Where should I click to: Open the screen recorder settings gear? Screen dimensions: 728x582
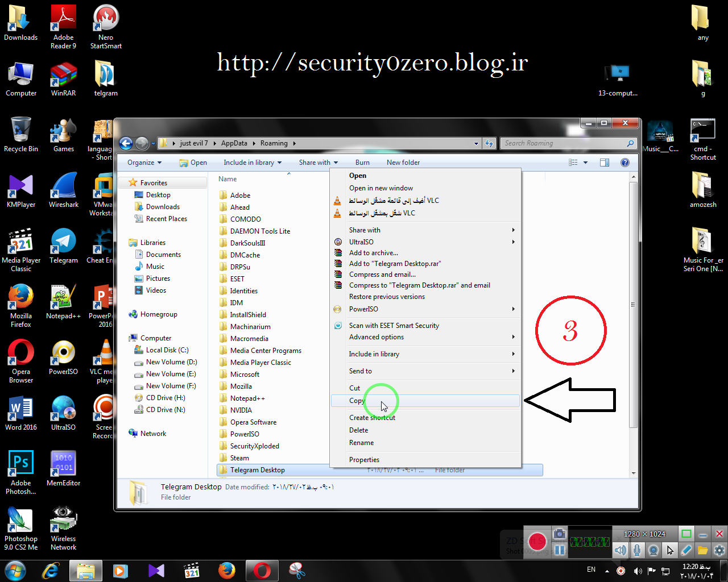pos(719,550)
